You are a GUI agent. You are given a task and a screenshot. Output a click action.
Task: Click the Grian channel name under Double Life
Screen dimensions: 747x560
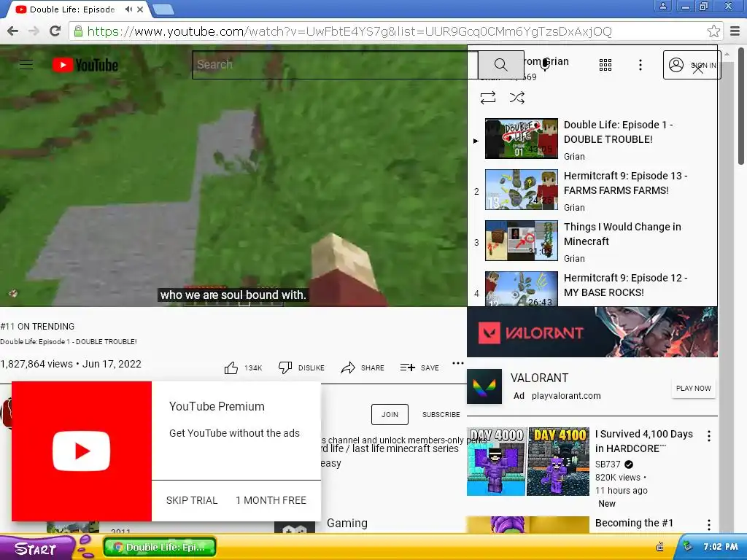[x=574, y=157]
